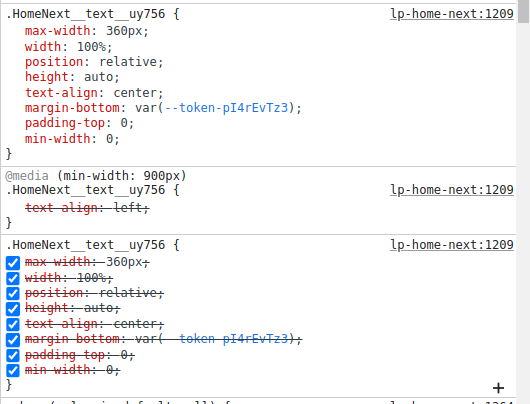Image resolution: width=530 pixels, height=404 pixels.
Task: Click the strikethrough --token-pI4rEvTz3 variable
Action: click(226, 339)
